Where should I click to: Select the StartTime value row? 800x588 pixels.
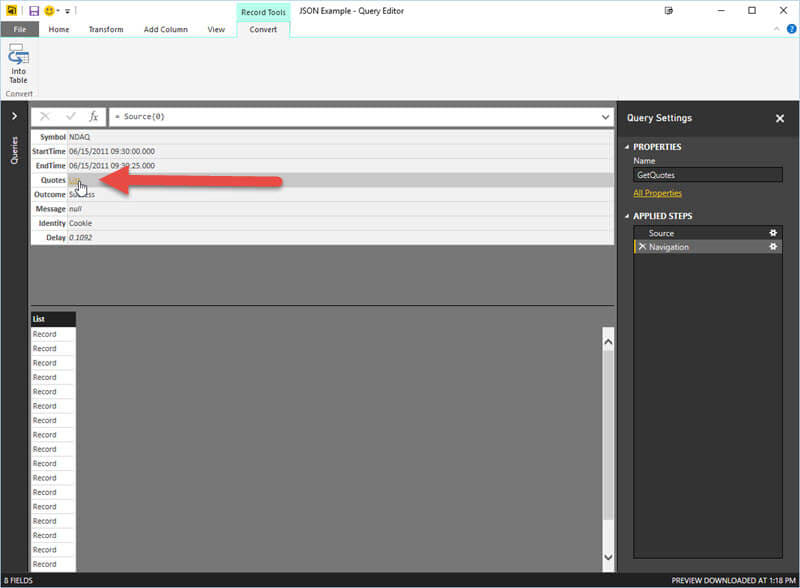pos(340,151)
